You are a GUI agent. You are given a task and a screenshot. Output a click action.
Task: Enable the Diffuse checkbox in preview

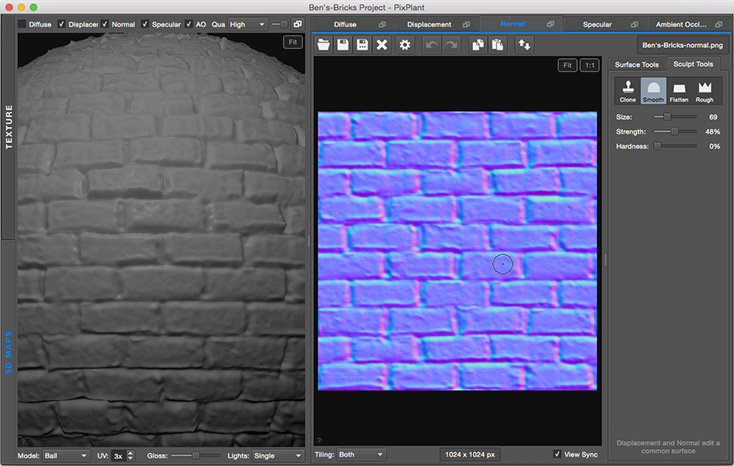(23, 24)
